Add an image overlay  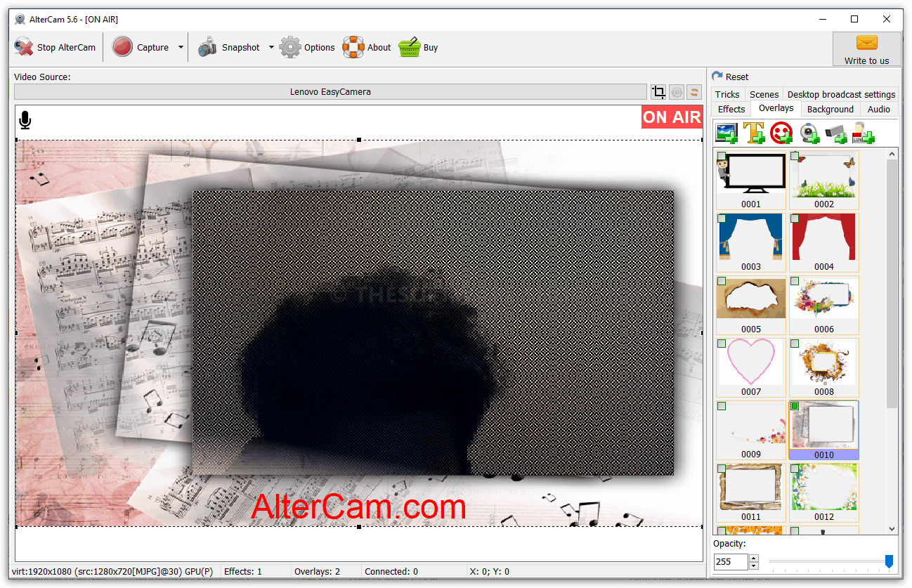[x=727, y=133]
